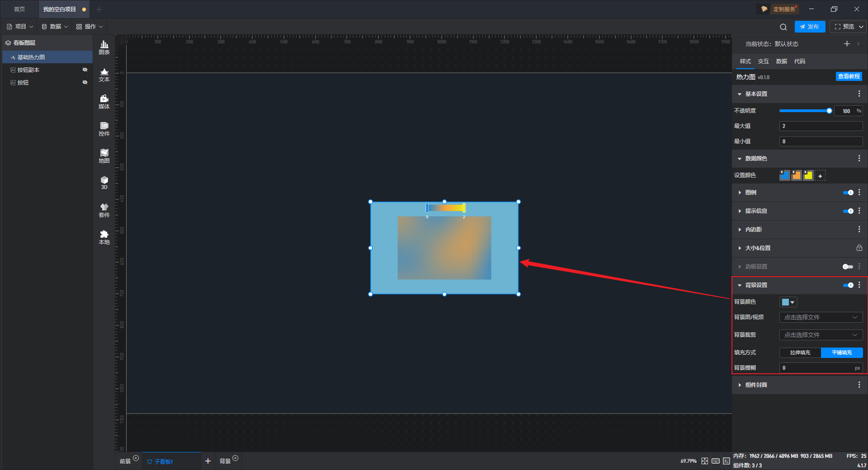The image size is (868, 470).
Task: Open the 操作 menu
Action: (x=90, y=27)
